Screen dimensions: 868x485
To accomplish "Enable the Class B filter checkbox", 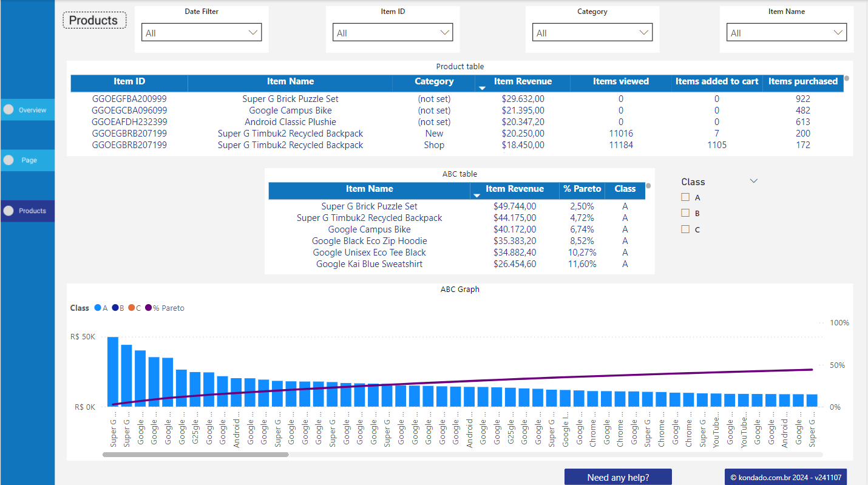I will click(685, 213).
